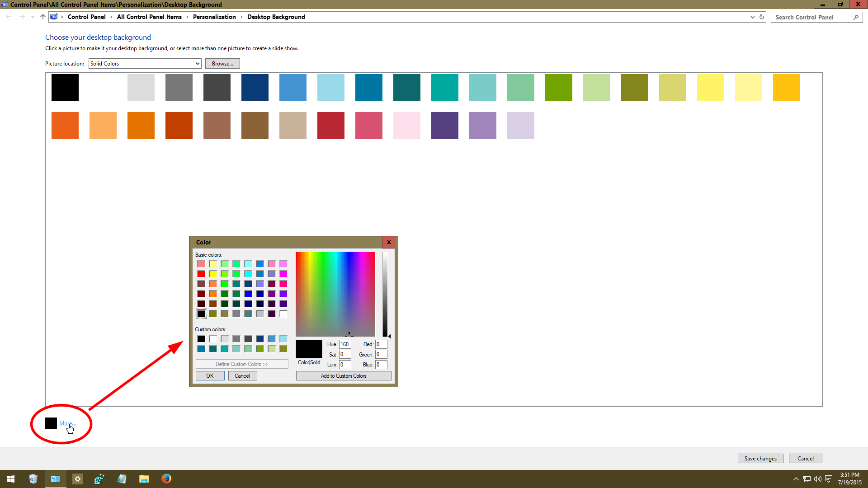Image resolution: width=868 pixels, height=488 pixels.
Task: Click the red basic color in picker
Action: (201, 273)
